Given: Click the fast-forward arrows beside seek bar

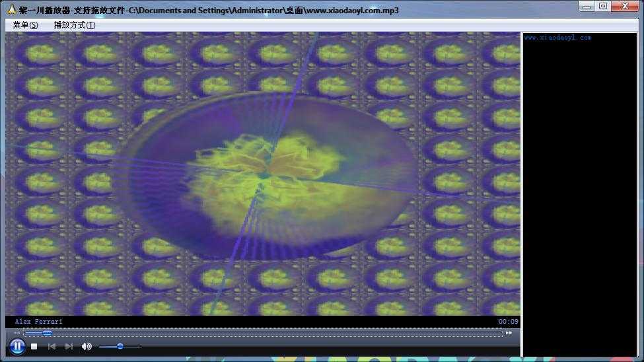Looking at the screenshot, I should [x=509, y=333].
